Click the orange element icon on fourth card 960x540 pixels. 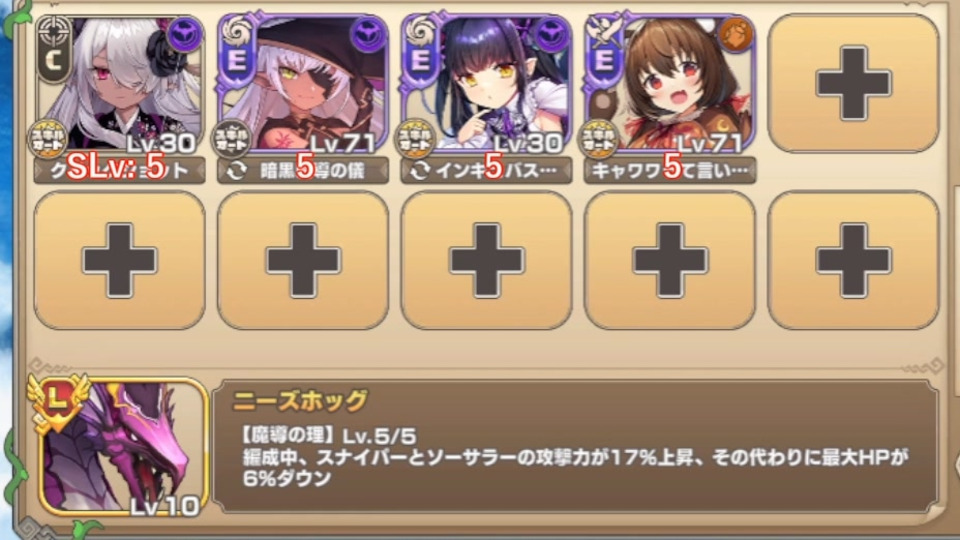(735, 35)
